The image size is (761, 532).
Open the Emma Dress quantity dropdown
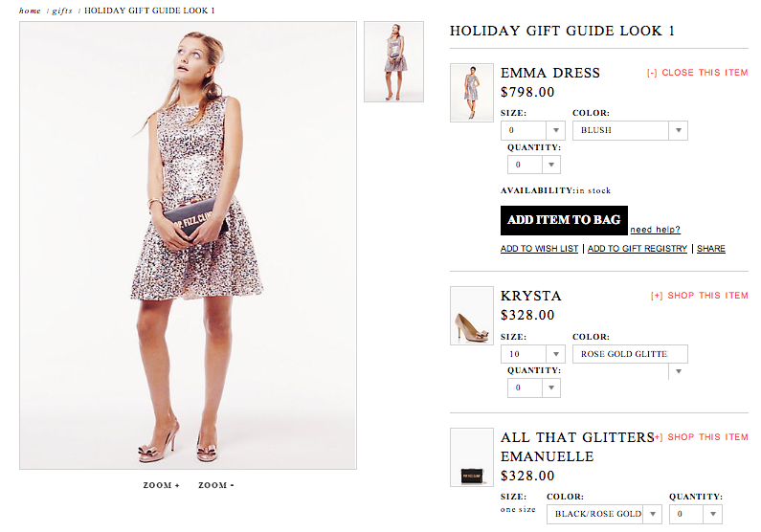click(x=534, y=165)
